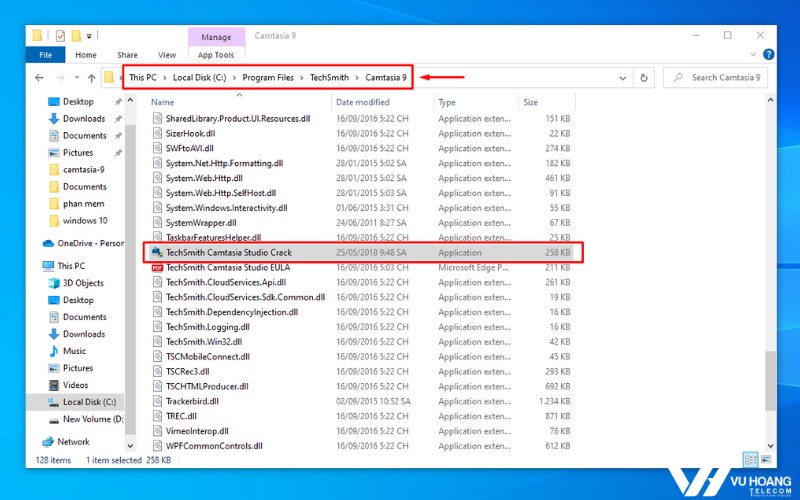Expand the ribbon with chevron

[753, 54]
